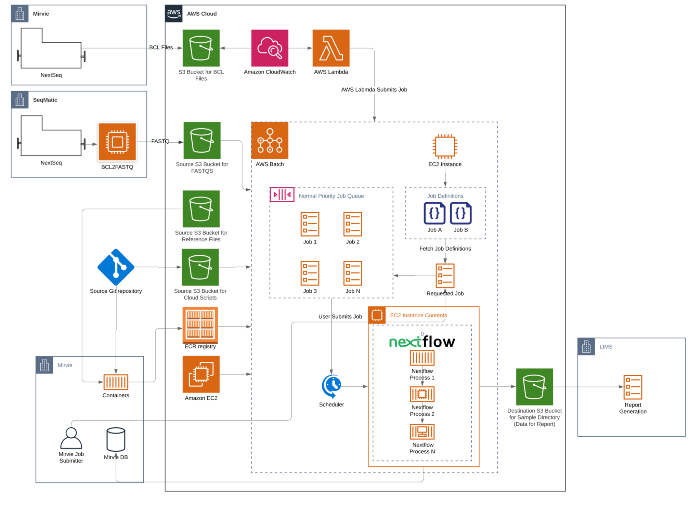Image resolution: width=690 pixels, height=505 pixels.
Task: Click the Job A definition icon
Action: [x=434, y=213]
